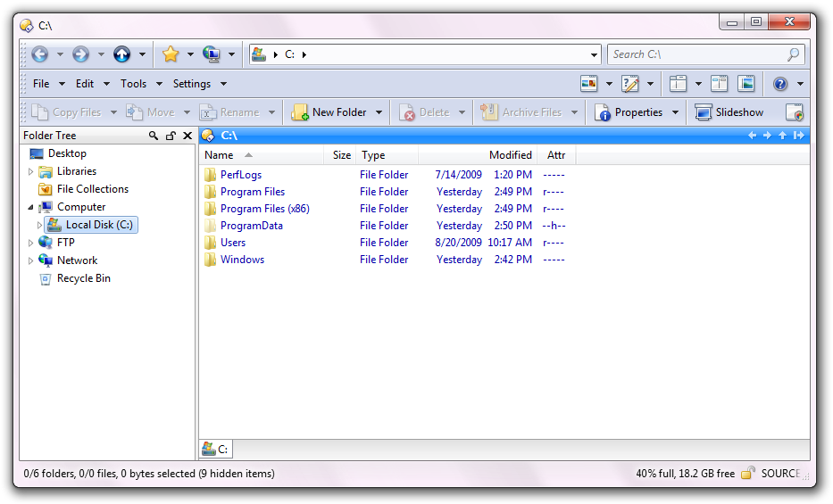
Task: Start the Slideshow
Action: 729,112
